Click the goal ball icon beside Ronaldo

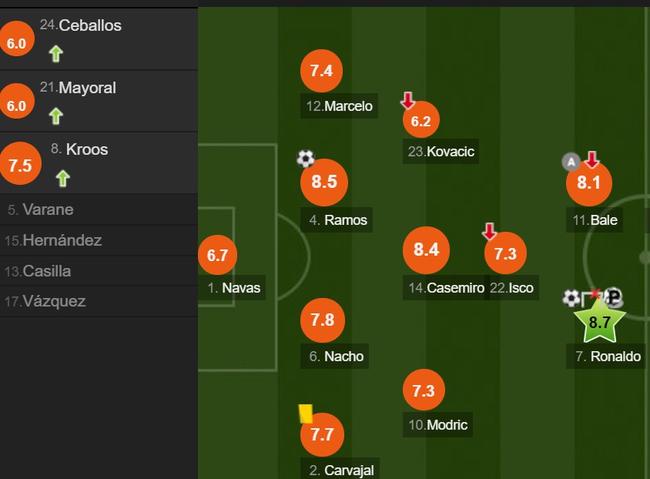(x=571, y=298)
